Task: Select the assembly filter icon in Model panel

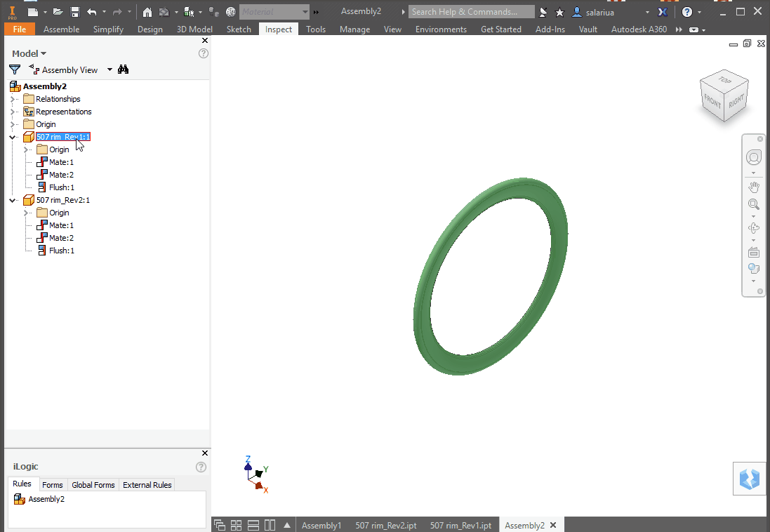Action: tap(14, 69)
